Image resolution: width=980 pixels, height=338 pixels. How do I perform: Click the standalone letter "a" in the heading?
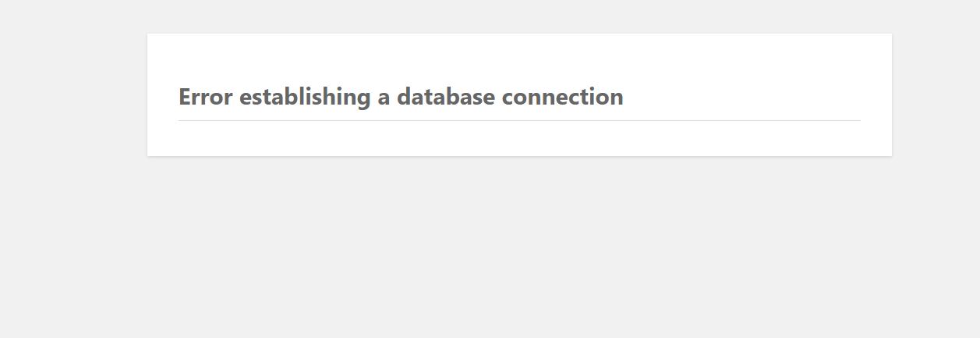point(383,98)
